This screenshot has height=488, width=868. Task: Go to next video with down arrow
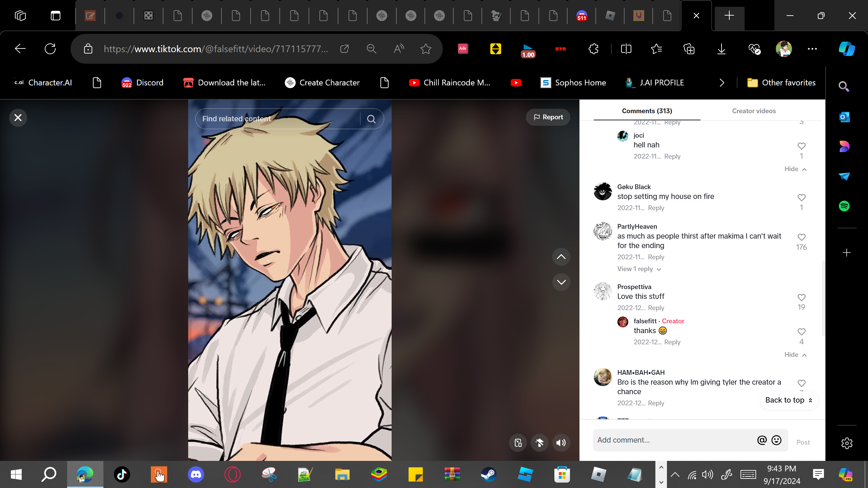point(561,282)
